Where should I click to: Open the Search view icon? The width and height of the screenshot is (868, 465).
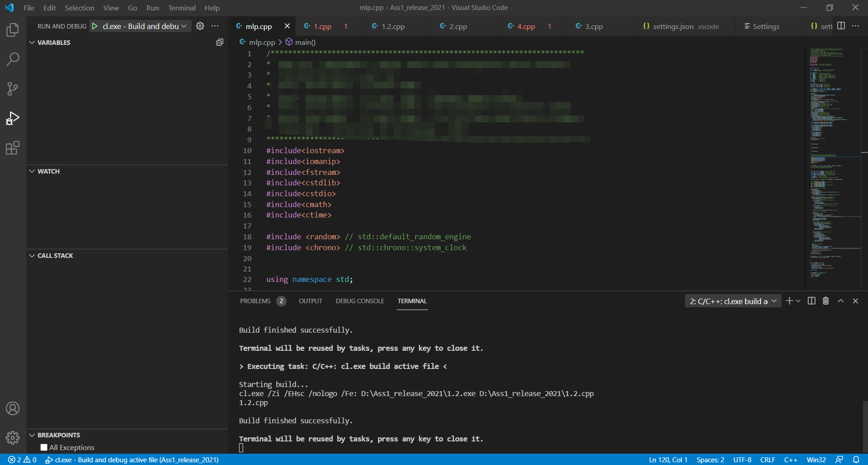coord(13,59)
